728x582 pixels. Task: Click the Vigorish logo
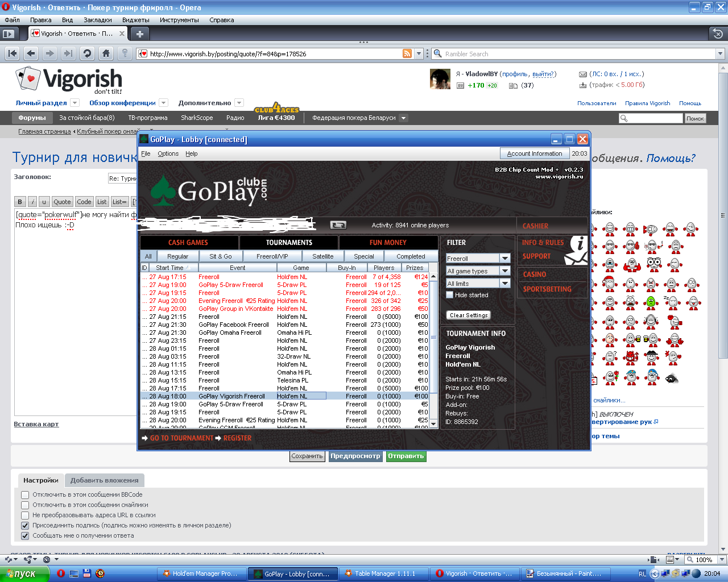click(69, 81)
